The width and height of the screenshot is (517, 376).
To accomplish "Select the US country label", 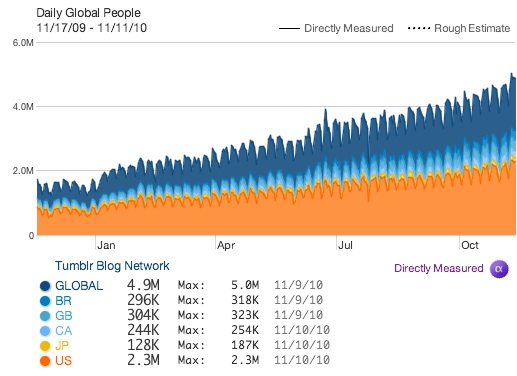I will (x=63, y=361).
